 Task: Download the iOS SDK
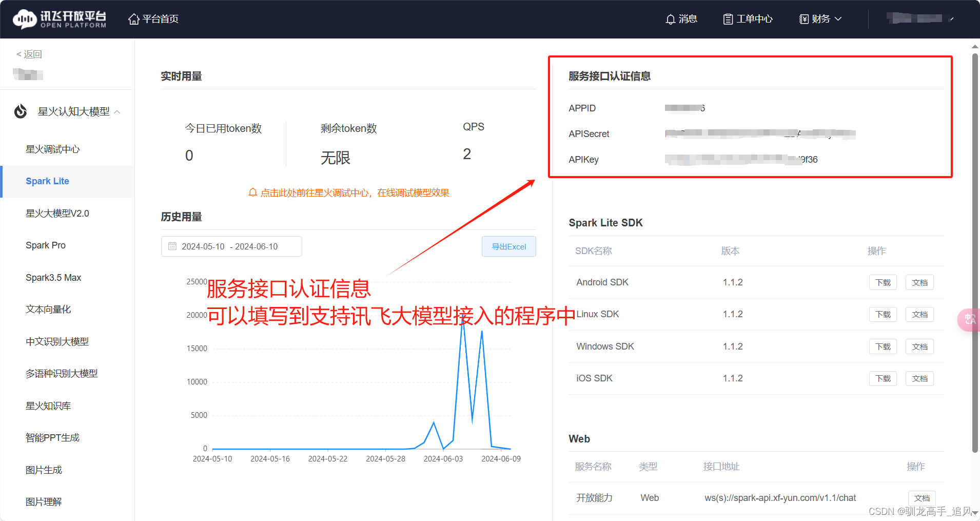tap(883, 378)
